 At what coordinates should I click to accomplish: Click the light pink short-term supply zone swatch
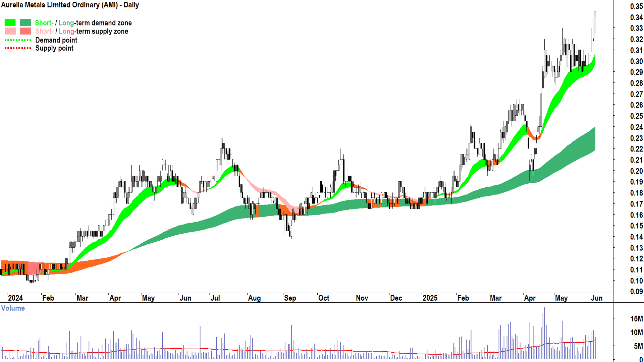10,31
